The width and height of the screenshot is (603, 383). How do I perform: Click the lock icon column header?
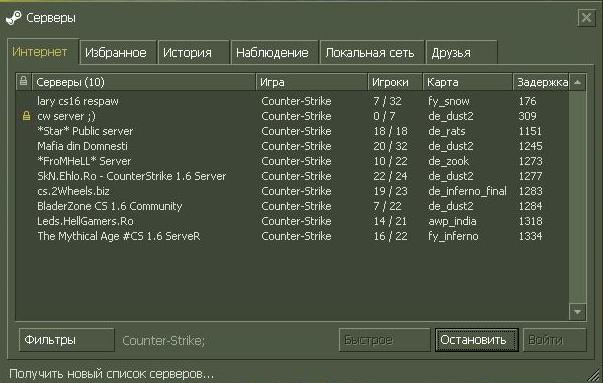pyautogui.click(x=23, y=81)
